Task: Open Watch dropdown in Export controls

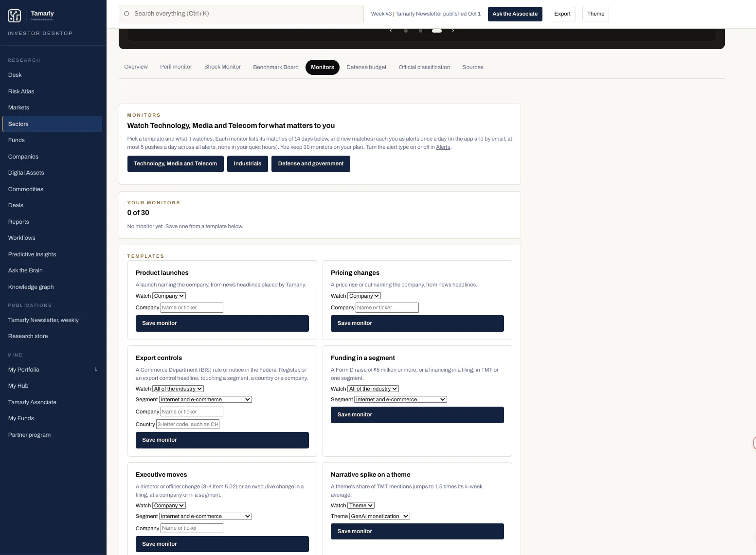Action: pos(178,389)
